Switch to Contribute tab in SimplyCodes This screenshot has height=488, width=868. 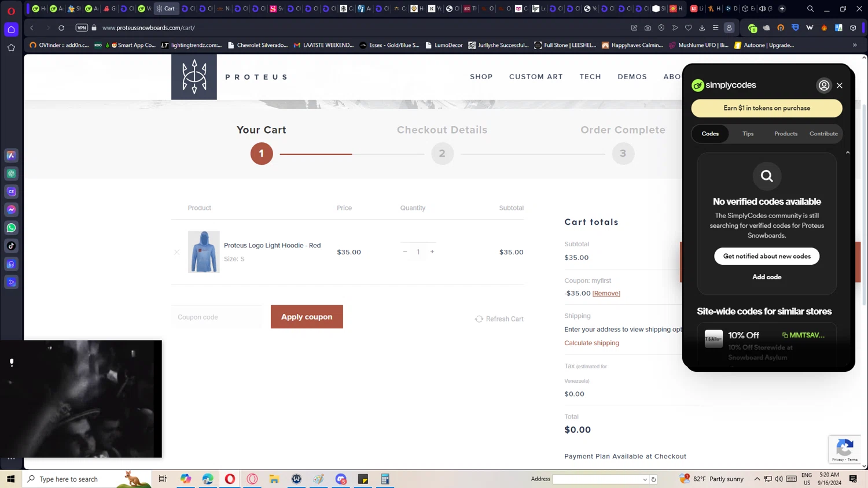(x=823, y=134)
